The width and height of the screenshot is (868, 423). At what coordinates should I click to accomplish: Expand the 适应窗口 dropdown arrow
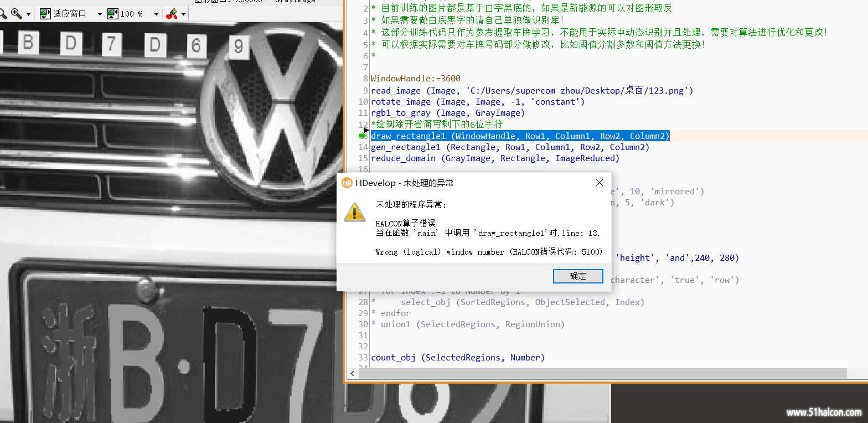point(100,14)
